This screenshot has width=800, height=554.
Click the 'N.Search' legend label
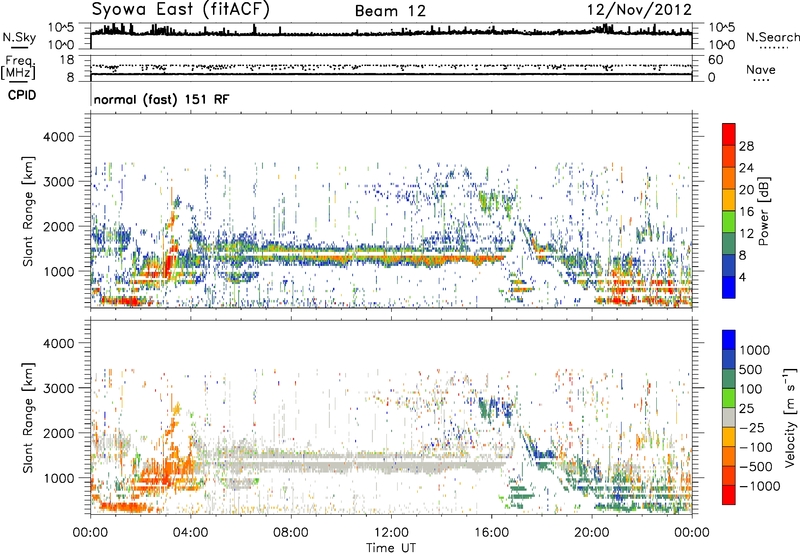[773, 37]
